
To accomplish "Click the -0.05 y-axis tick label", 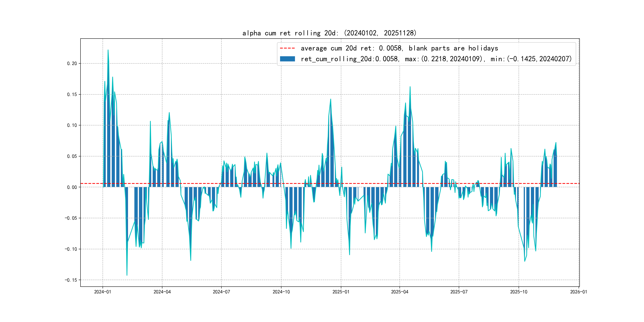I will (71, 218).
